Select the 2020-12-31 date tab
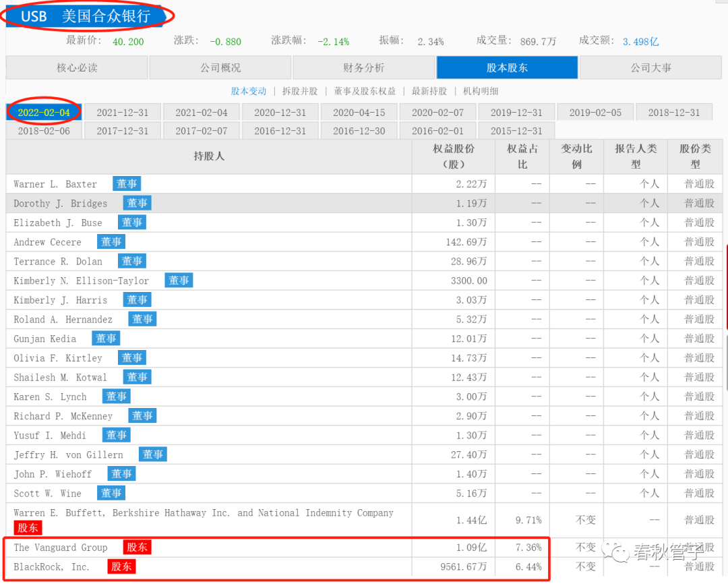 pos(280,113)
